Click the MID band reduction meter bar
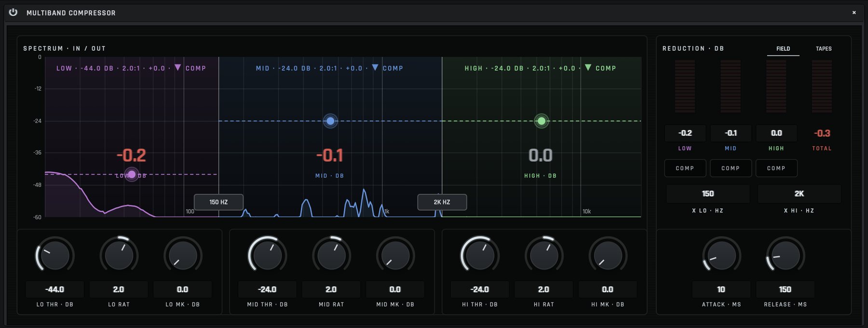868x328 pixels. [x=731, y=86]
